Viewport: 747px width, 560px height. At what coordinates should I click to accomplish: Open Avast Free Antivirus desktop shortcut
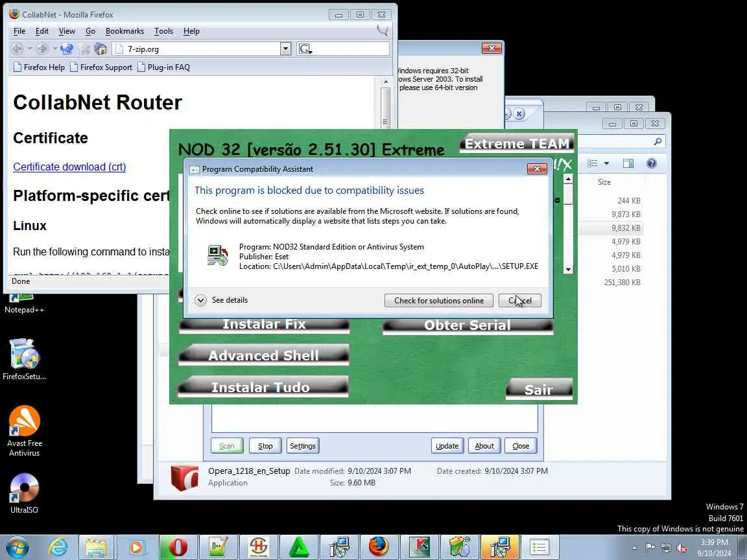[24, 431]
